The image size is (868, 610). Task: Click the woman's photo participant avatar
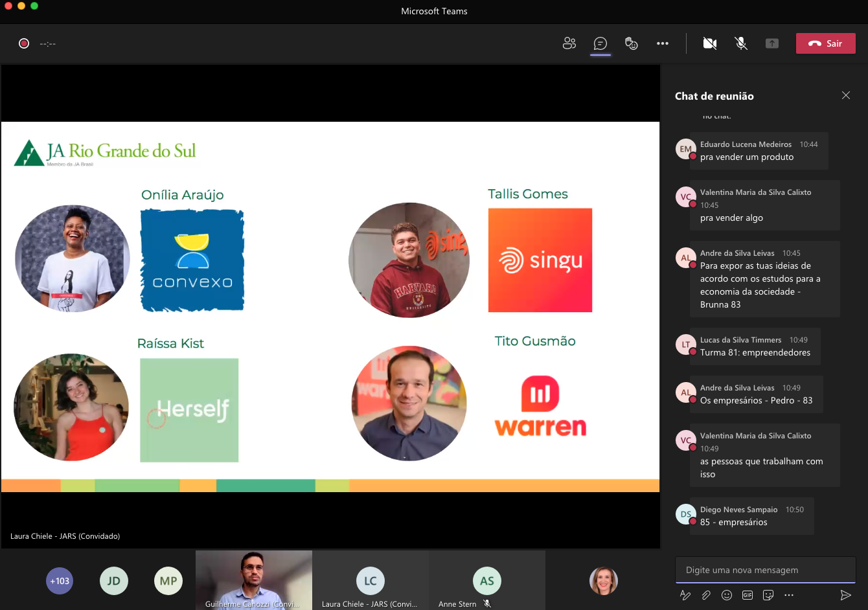click(x=604, y=581)
